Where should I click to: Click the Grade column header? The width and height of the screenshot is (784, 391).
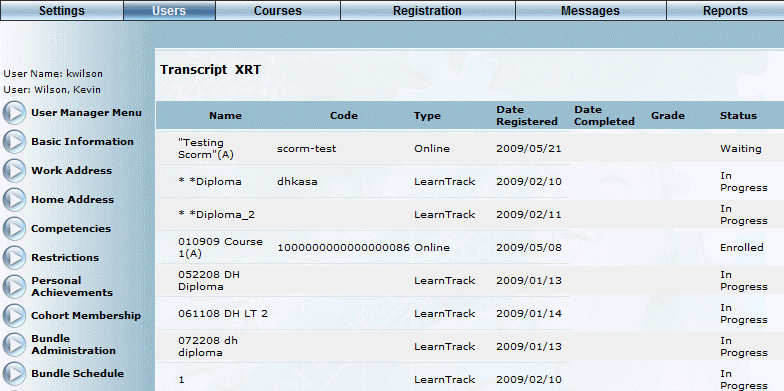(668, 116)
